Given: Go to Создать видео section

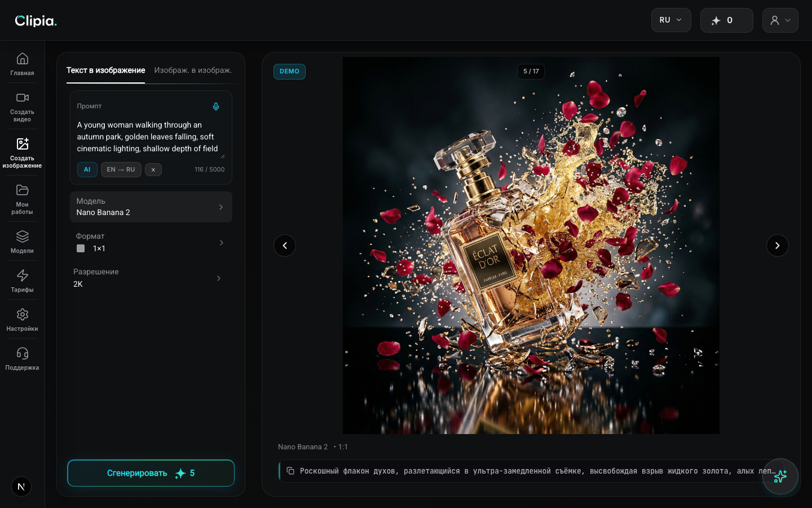Looking at the screenshot, I should point(22,107).
